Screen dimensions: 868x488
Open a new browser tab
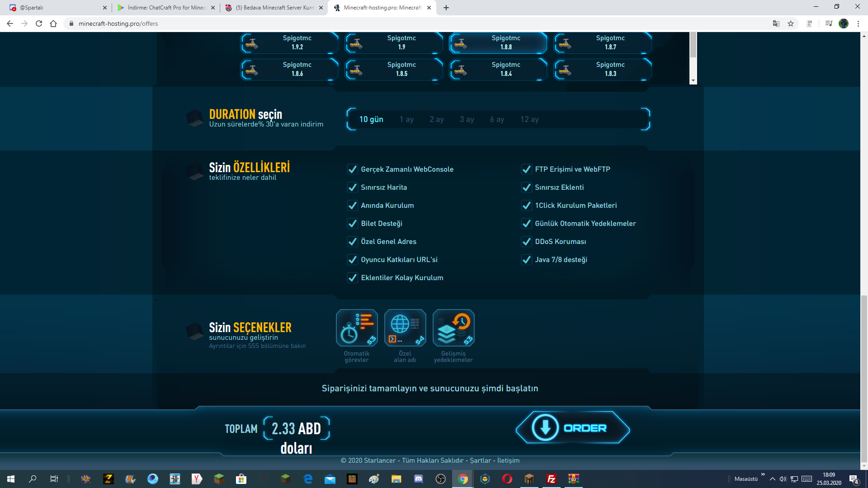(x=446, y=8)
